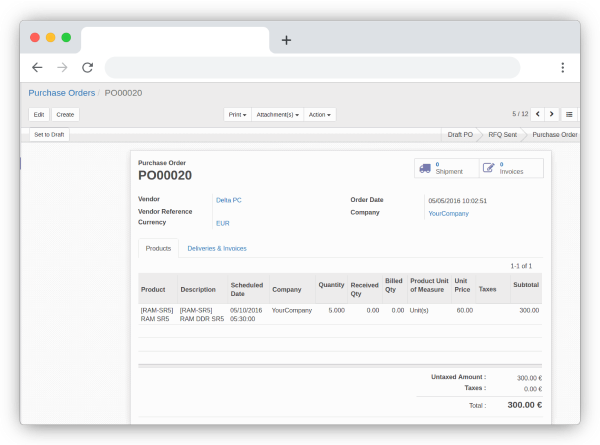The height and width of the screenshot is (445, 600).
Task: Open the Purchase Orders breadcrumb link
Action: [62, 93]
